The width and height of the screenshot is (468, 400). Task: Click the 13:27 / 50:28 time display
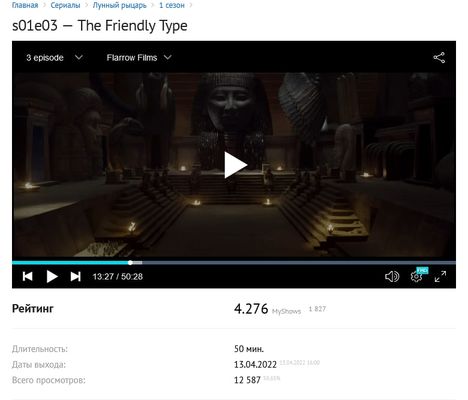118,277
